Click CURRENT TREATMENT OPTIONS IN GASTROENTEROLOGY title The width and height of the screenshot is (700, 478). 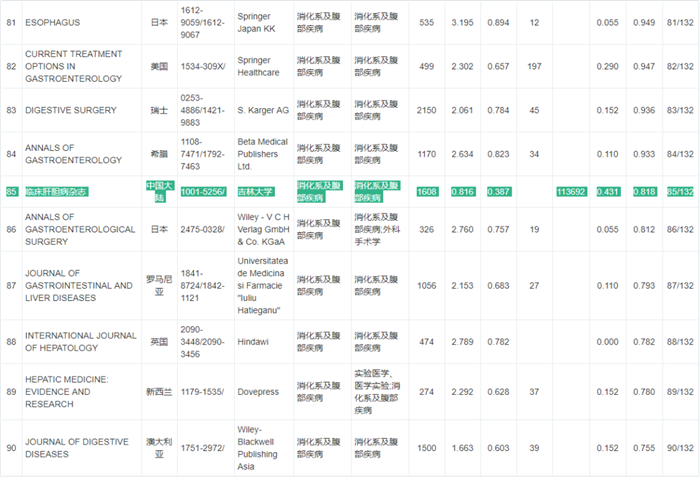click(x=73, y=66)
